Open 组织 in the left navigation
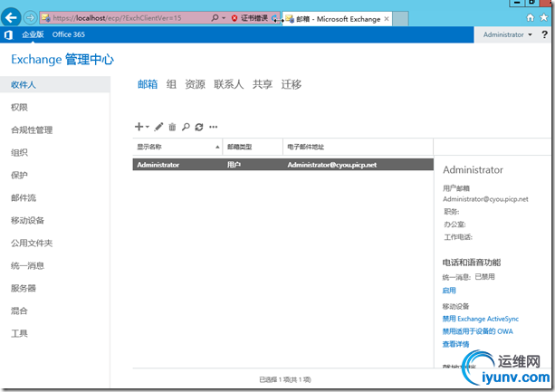 pyautogui.click(x=19, y=152)
